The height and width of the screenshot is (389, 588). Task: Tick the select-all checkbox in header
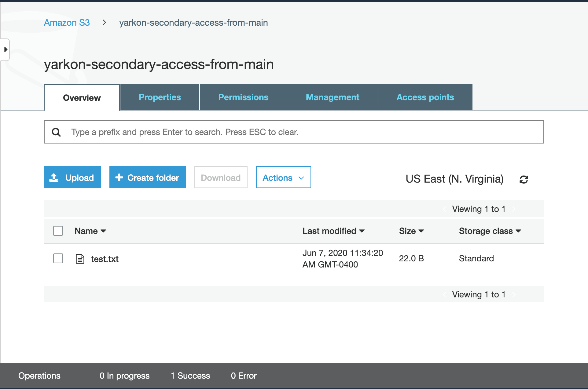[x=58, y=231]
